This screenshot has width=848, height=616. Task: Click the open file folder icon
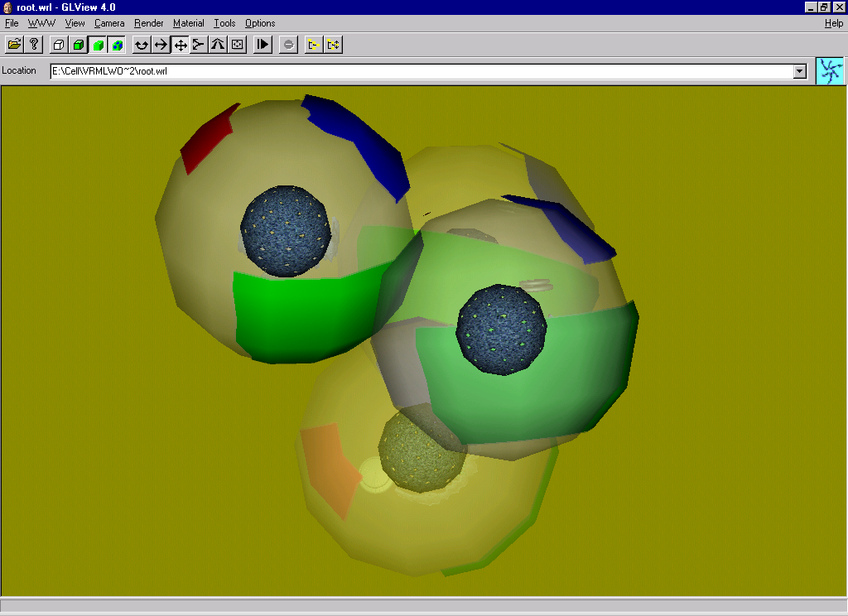tap(14, 45)
